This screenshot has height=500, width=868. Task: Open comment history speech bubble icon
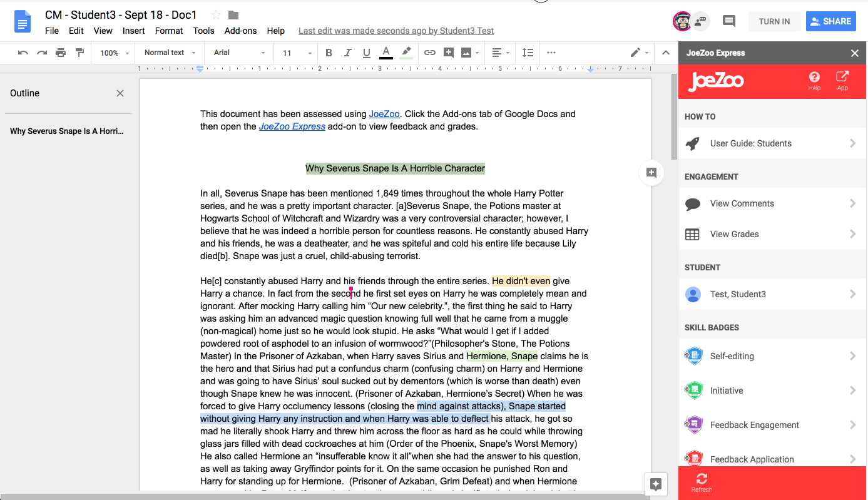click(729, 21)
